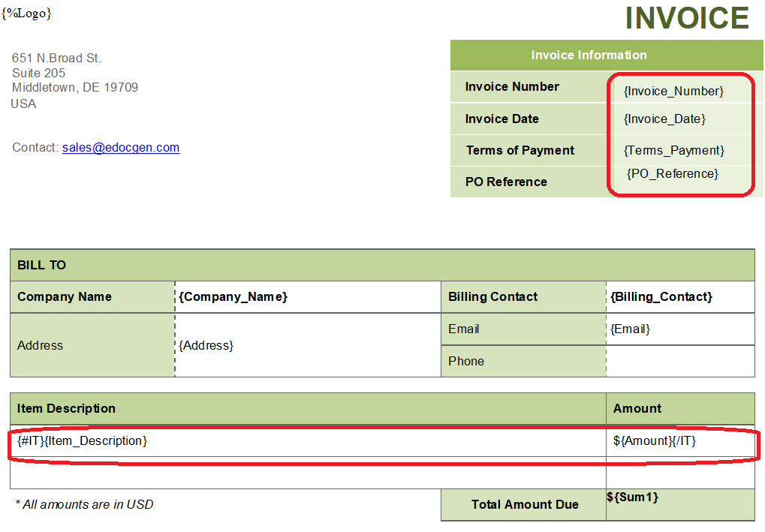Click the Total Amount Due label

point(524,505)
